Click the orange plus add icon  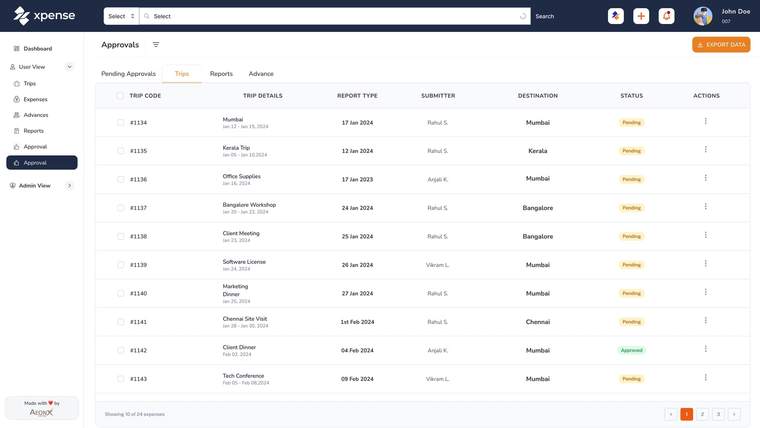(641, 16)
